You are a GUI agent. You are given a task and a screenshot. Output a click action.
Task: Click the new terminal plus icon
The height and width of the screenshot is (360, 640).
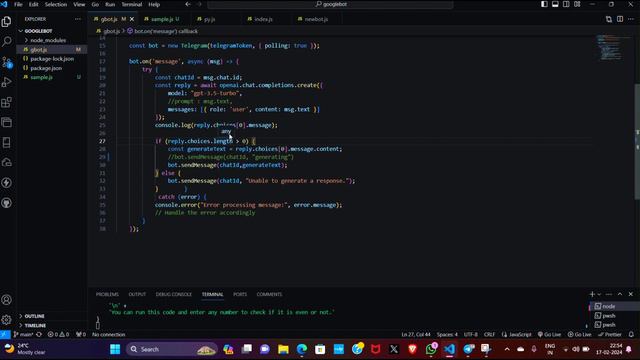click(592, 294)
